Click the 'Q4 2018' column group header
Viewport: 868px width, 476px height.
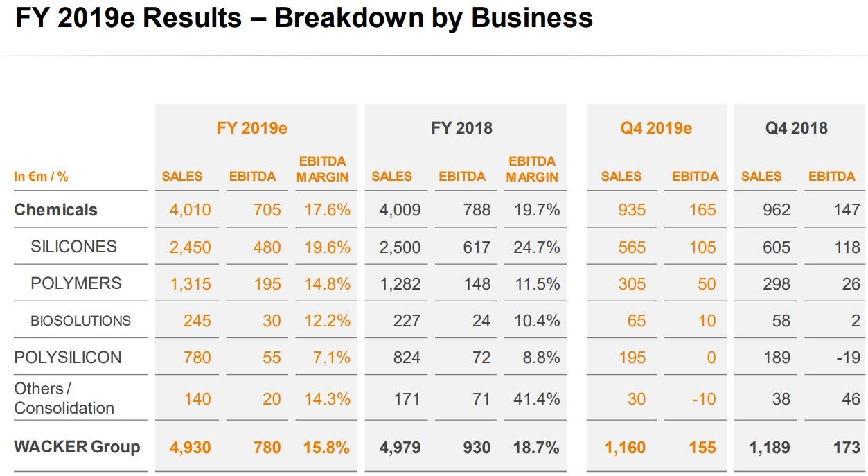[797, 128]
